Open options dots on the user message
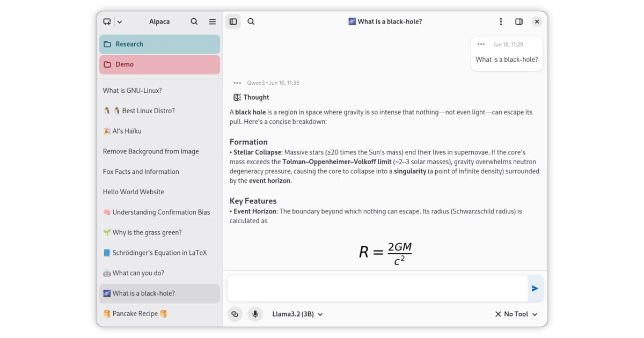The image size is (644, 338). click(x=481, y=45)
